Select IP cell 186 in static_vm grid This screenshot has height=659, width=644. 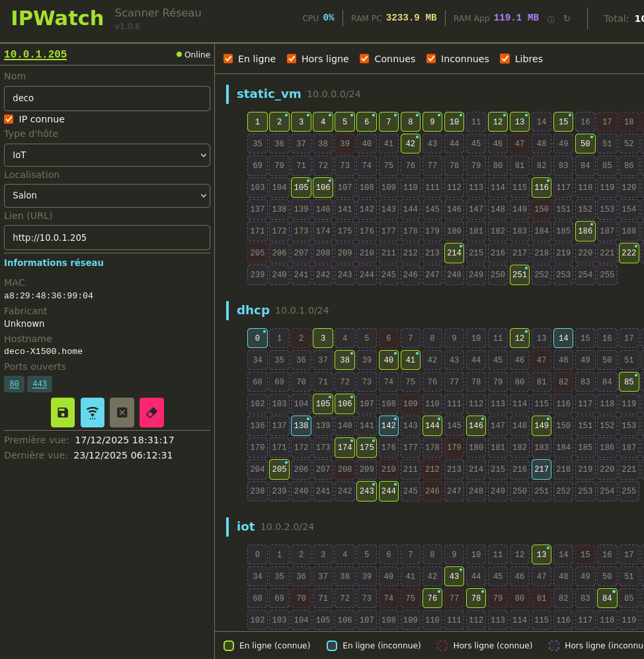585,231
